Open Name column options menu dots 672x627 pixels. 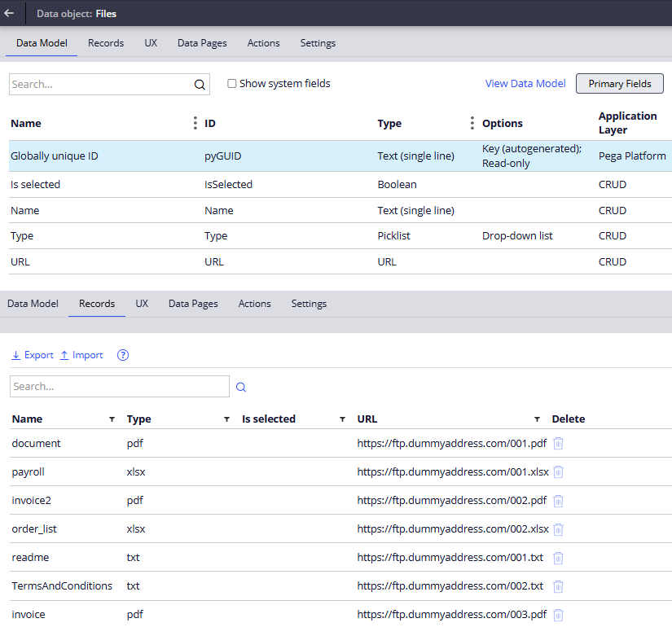[x=195, y=123]
